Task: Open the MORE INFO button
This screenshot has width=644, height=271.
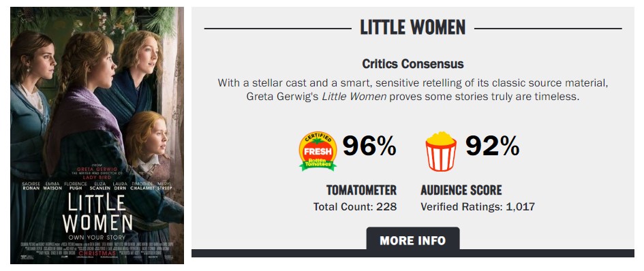Action: pos(413,240)
